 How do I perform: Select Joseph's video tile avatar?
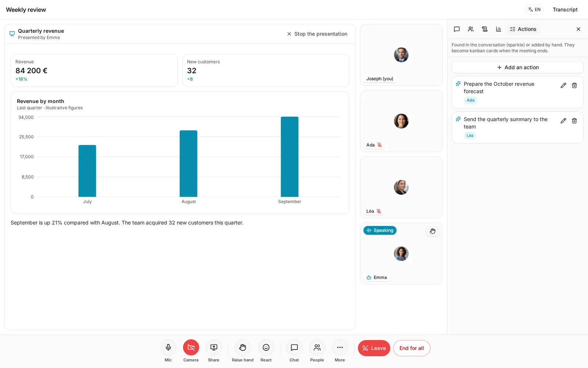coord(401,55)
